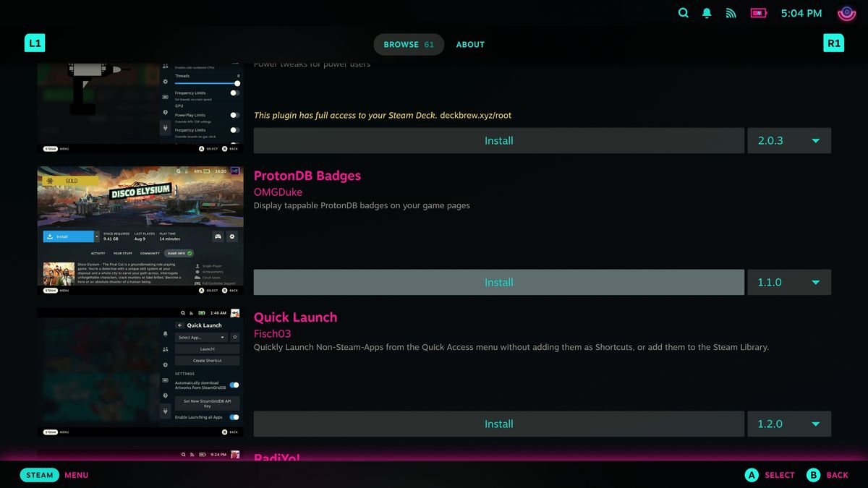View the ProtonDB Badges Disco Elysium screenshot
This screenshot has height=488, width=868.
coord(141,231)
